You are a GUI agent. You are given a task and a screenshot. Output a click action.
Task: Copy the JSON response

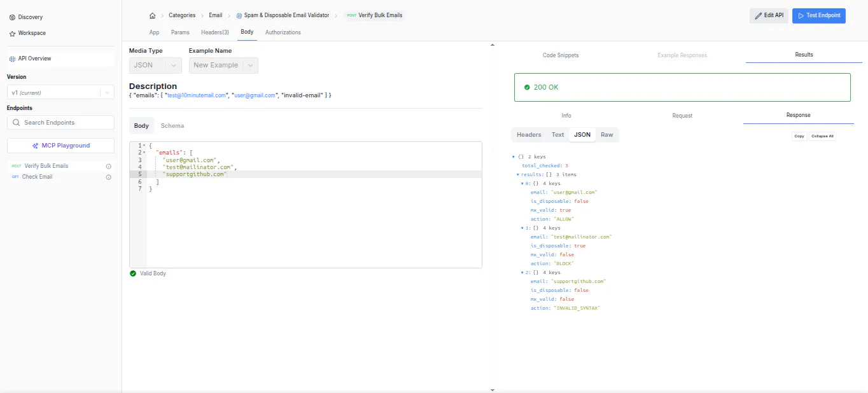799,136
